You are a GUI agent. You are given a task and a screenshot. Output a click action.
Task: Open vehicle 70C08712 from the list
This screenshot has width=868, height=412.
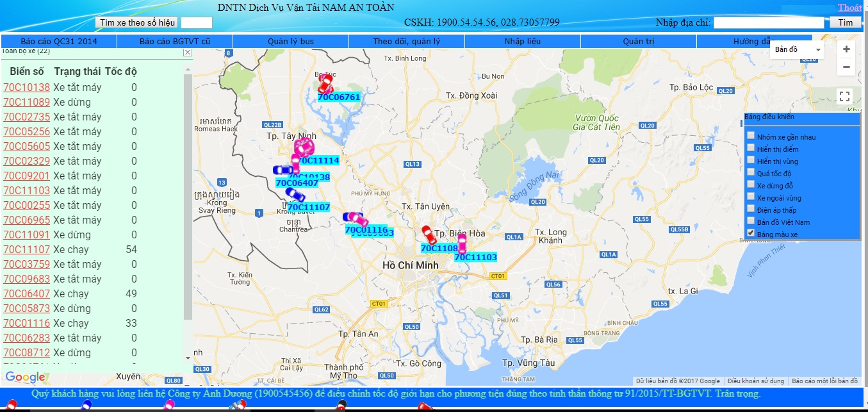click(x=26, y=353)
